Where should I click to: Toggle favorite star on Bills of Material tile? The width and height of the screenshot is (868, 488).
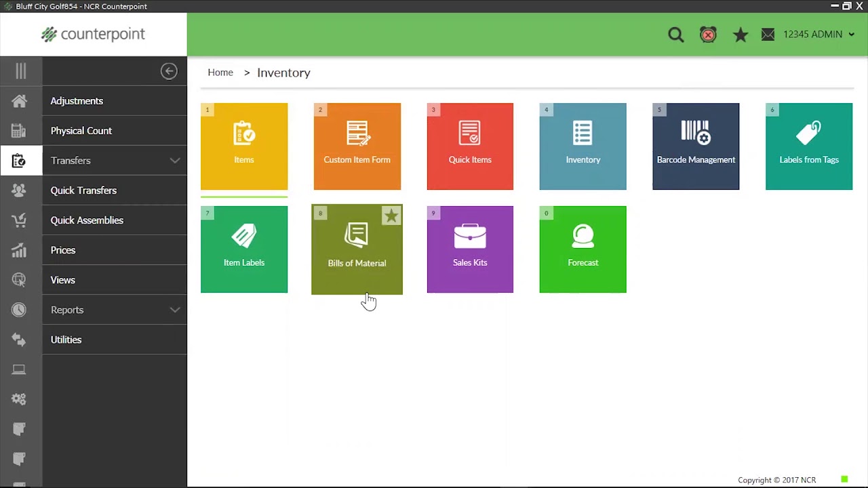(391, 216)
